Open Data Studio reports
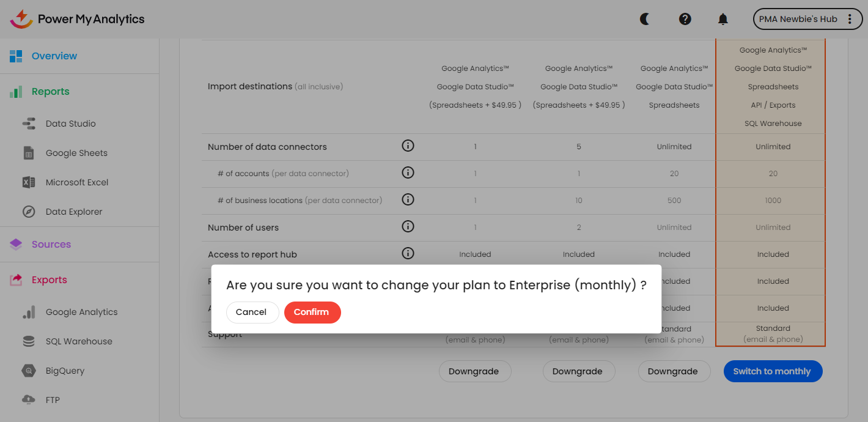The image size is (868, 422). click(x=70, y=124)
